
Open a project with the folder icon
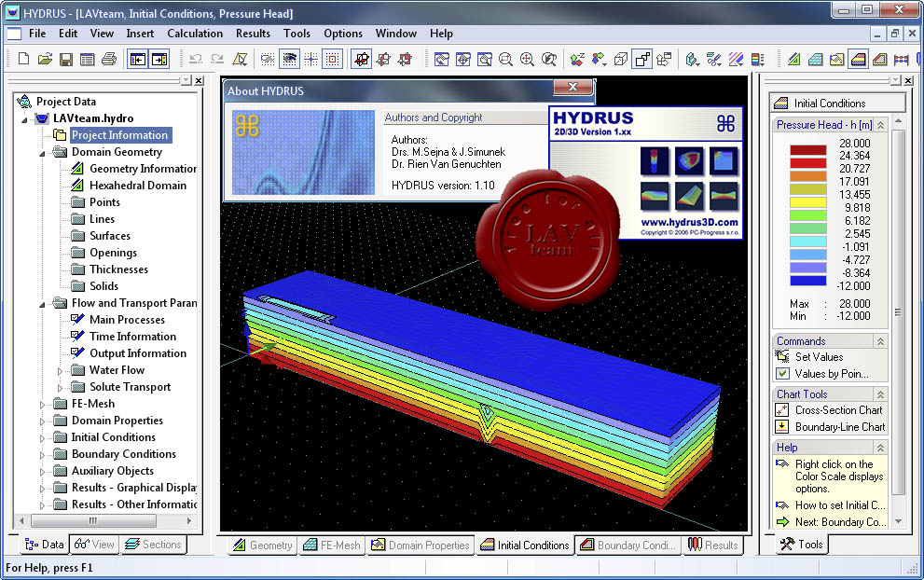[45, 59]
